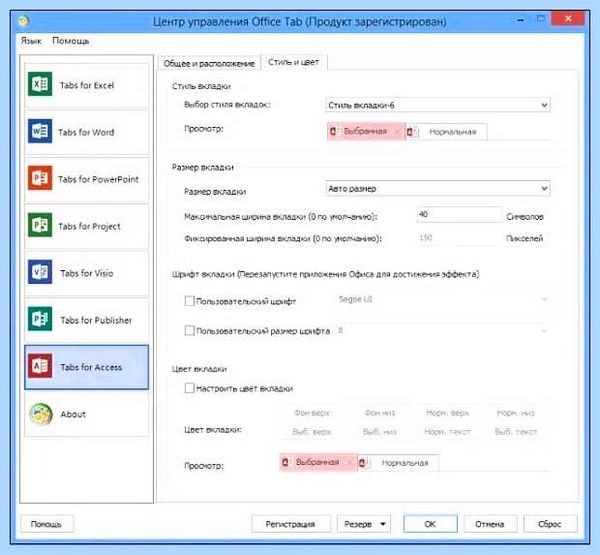Select Tabs for Word label

click(86, 132)
